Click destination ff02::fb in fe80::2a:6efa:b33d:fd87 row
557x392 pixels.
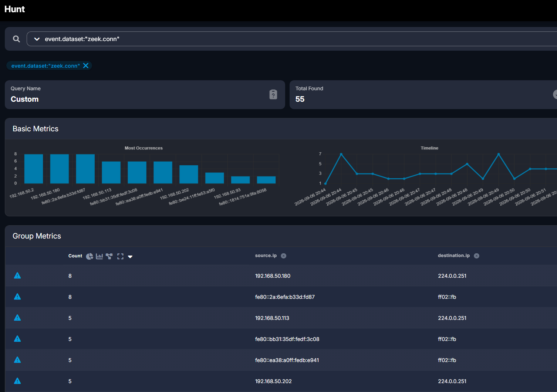tap(447, 297)
